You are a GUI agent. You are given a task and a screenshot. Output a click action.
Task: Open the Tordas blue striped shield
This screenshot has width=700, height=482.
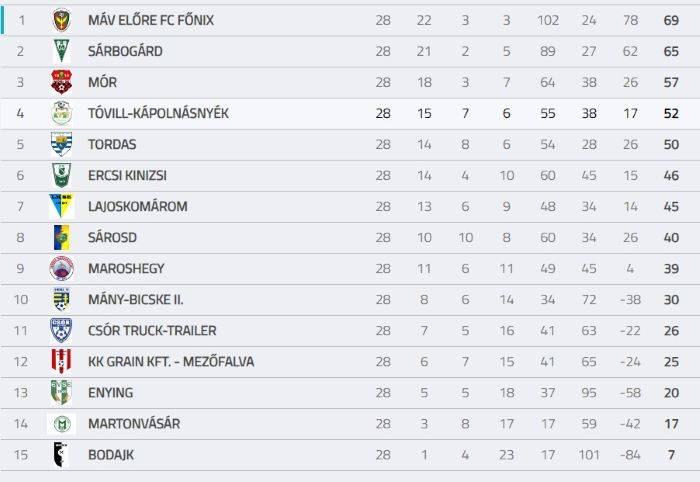(x=62, y=144)
